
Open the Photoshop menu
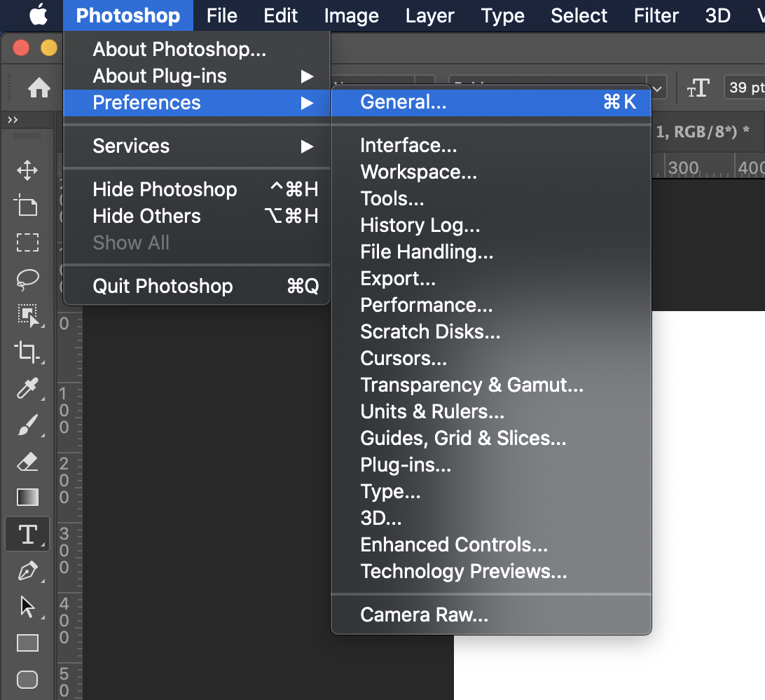(127, 15)
